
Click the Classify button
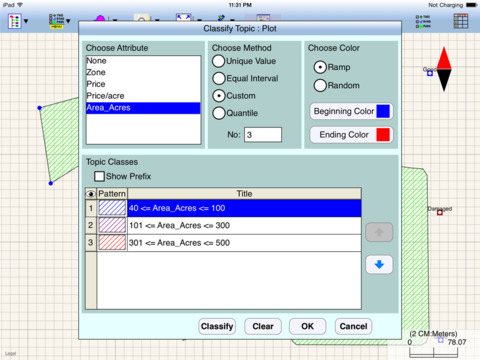click(217, 326)
